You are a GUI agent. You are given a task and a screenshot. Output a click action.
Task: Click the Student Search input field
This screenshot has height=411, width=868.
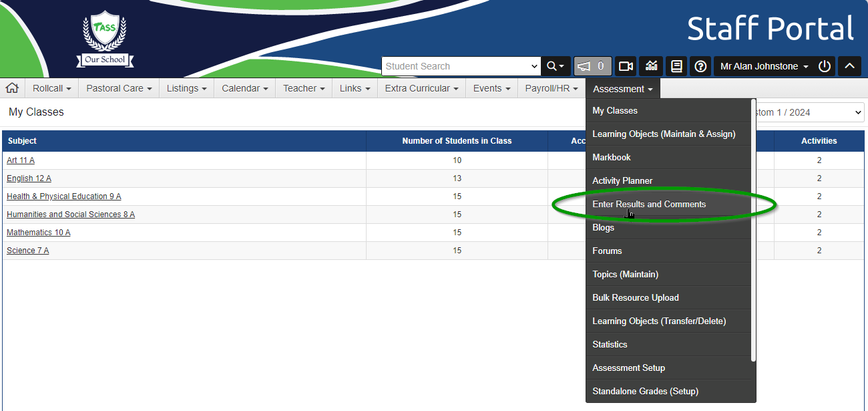[x=456, y=66]
